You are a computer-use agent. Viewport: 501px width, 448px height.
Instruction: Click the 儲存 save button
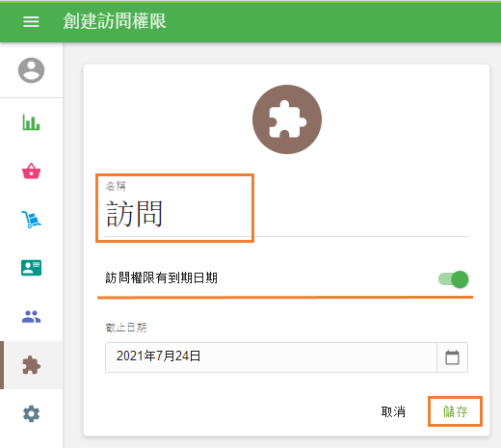coord(455,411)
